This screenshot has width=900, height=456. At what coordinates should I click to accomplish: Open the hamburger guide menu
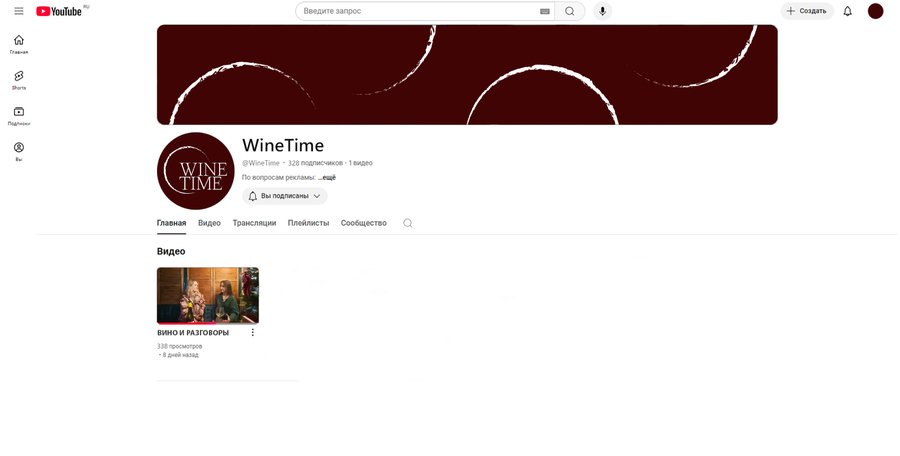click(19, 11)
